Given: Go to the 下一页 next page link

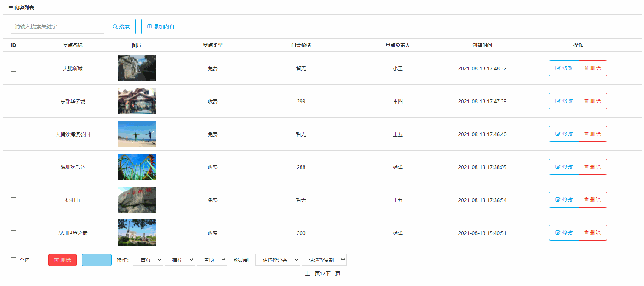Looking at the screenshot, I should pos(333,274).
